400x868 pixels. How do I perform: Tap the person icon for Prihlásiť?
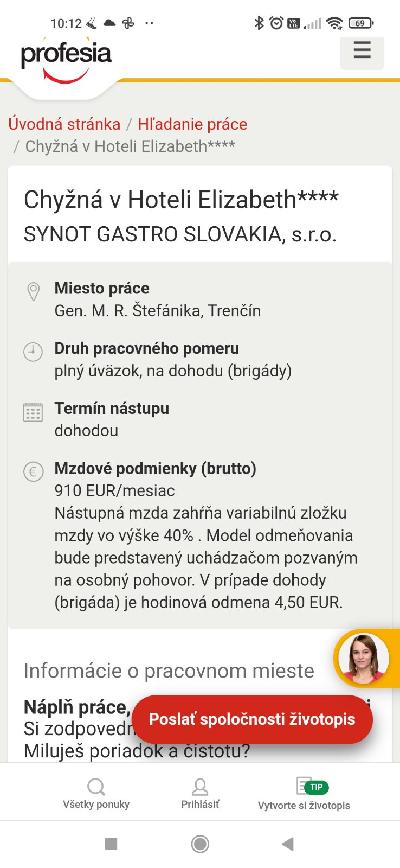[200, 786]
